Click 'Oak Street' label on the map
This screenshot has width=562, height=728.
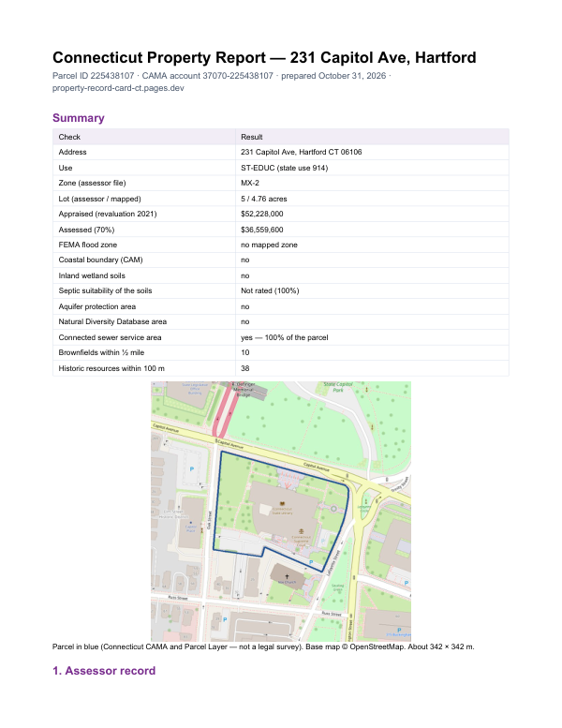(x=209, y=520)
